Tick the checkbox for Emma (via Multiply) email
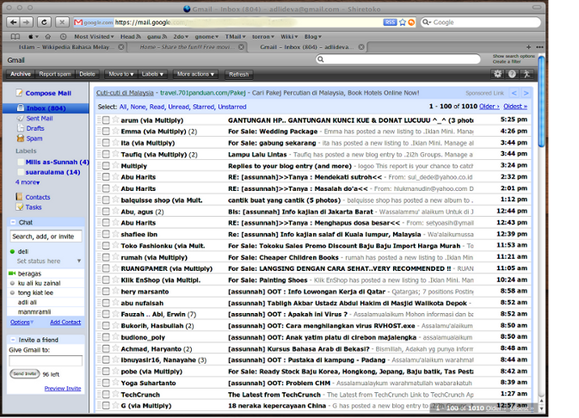The height and width of the screenshot is (418, 579). tap(106, 131)
